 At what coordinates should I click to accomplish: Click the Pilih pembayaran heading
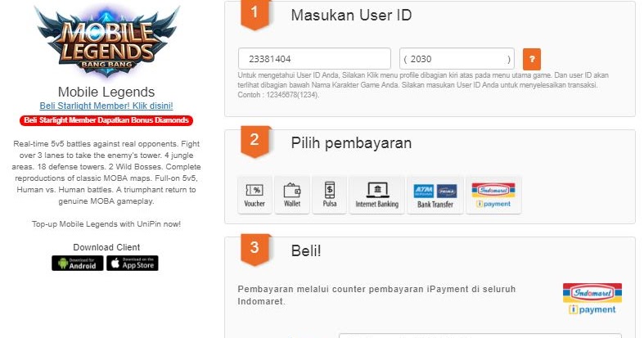coord(351,143)
